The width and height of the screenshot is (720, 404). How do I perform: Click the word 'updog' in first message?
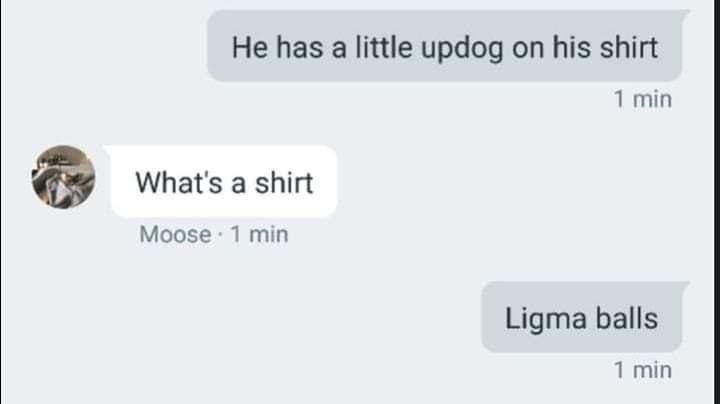point(462,50)
